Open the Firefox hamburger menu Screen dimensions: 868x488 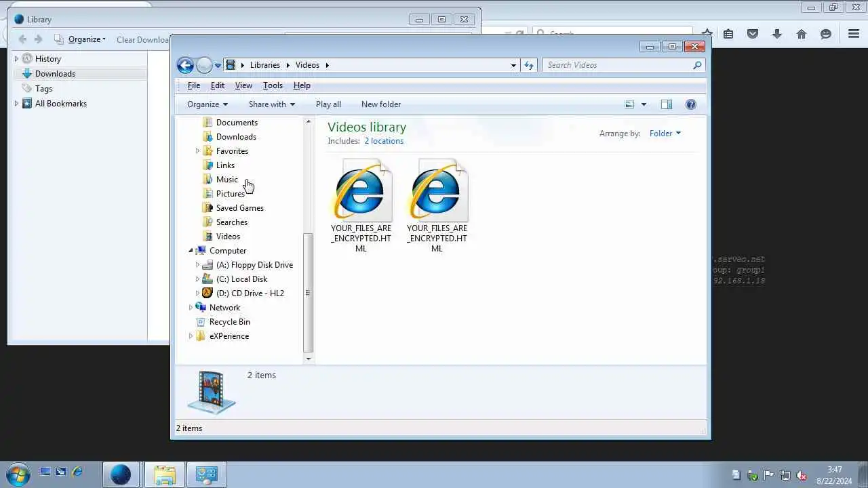[854, 34]
